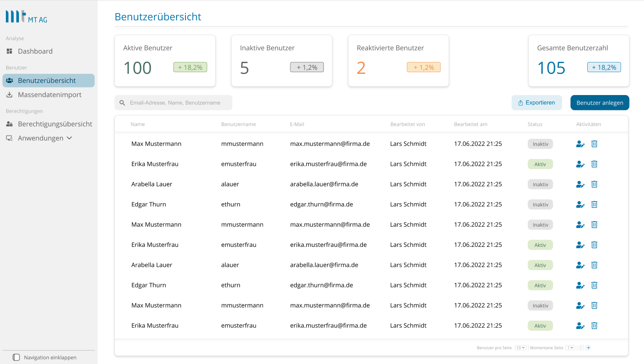Click the blue + 18,2% badge on Gesamte Benutzerzahl
Screen dimensions: 644x364
(x=604, y=68)
